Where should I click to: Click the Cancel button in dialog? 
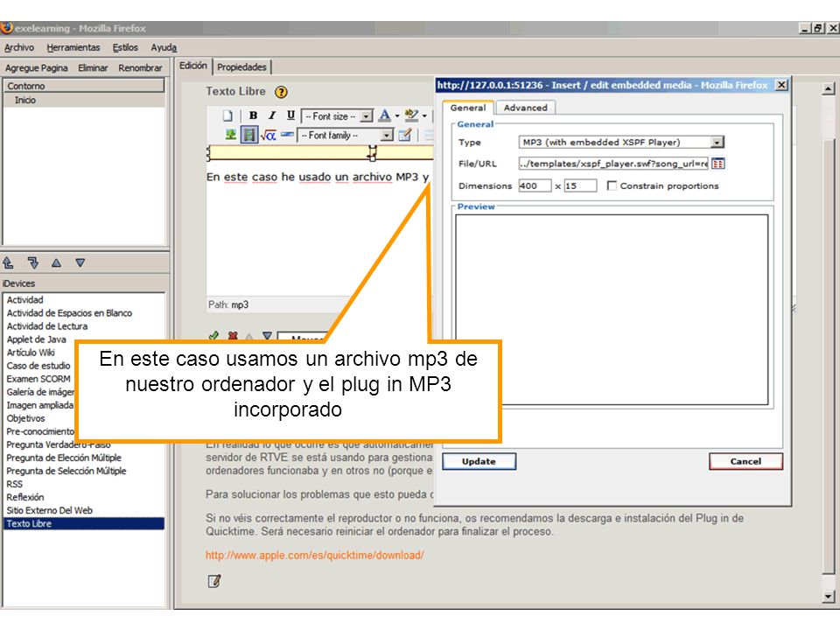[745, 462]
